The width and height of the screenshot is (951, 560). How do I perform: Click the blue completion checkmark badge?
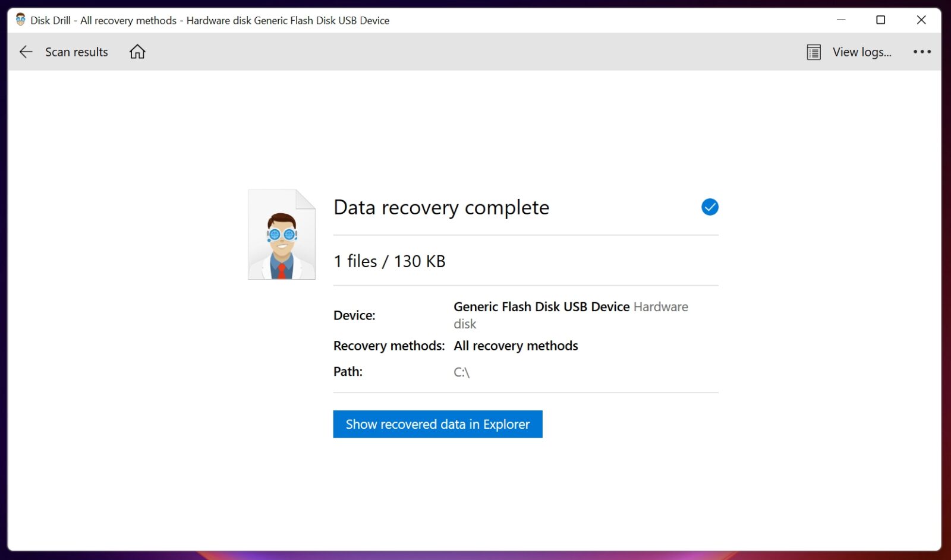point(709,207)
